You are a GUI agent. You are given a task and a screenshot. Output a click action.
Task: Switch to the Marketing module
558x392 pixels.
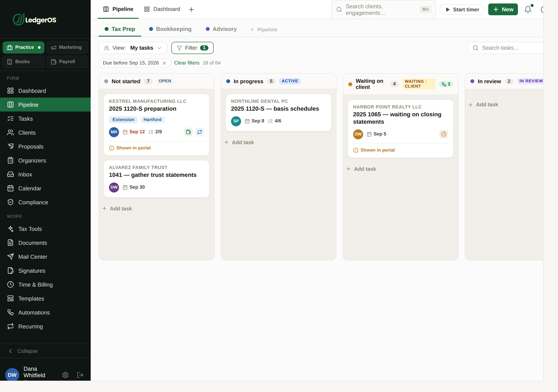click(67, 47)
